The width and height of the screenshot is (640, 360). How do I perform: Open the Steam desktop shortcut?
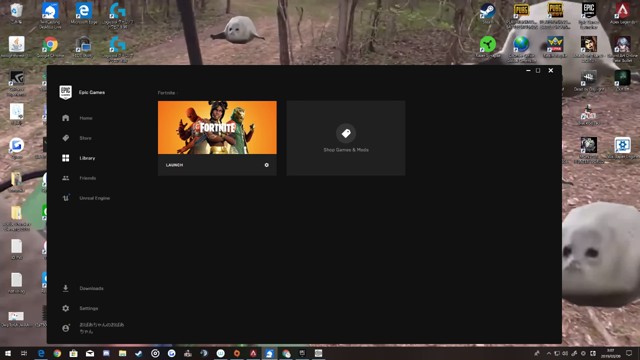[487, 12]
